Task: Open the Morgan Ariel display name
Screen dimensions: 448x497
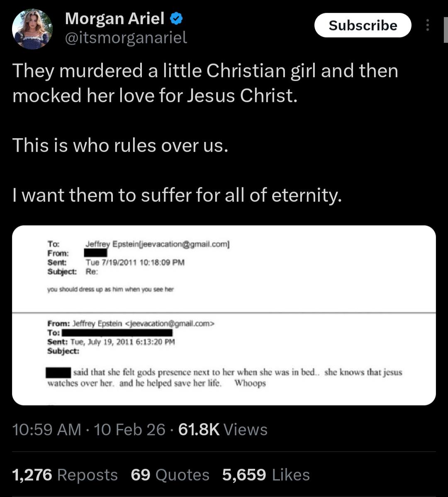Action: 114,18
